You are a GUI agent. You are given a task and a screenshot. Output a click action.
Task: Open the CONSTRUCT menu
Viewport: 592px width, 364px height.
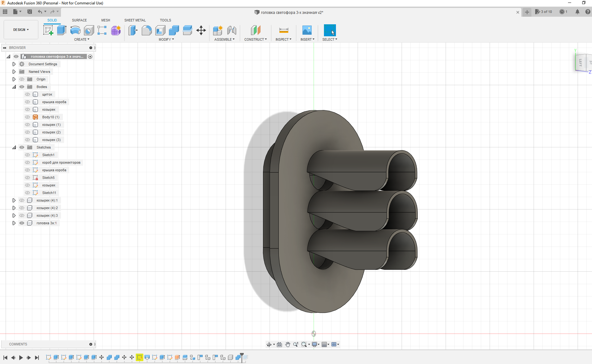255,39
